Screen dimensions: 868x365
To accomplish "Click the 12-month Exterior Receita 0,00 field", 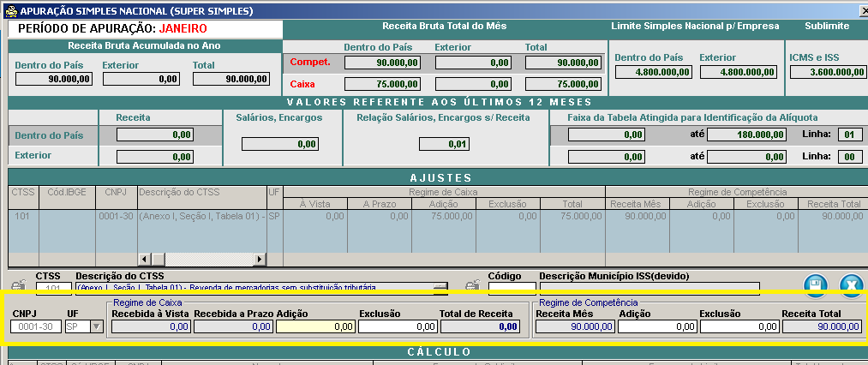I will [x=155, y=157].
